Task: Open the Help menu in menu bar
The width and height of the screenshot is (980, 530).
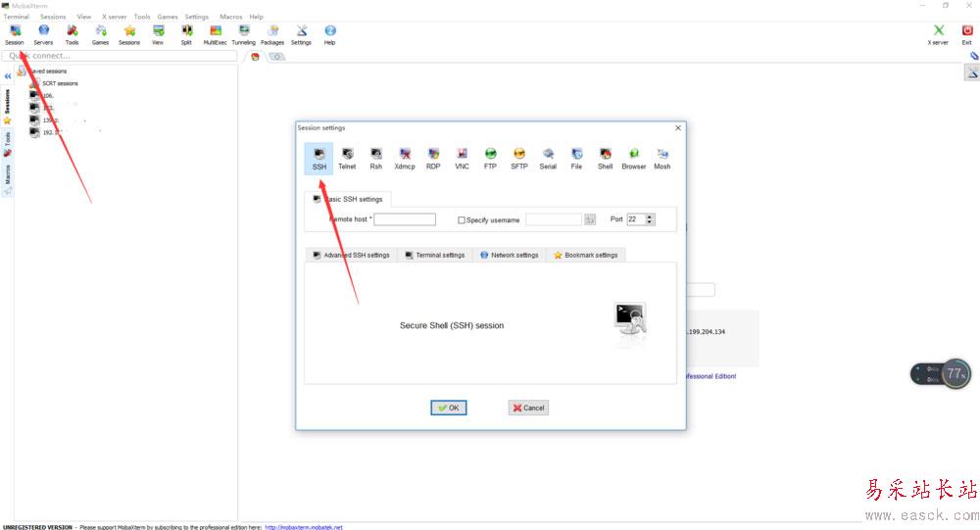Action: click(x=256, y=17)
